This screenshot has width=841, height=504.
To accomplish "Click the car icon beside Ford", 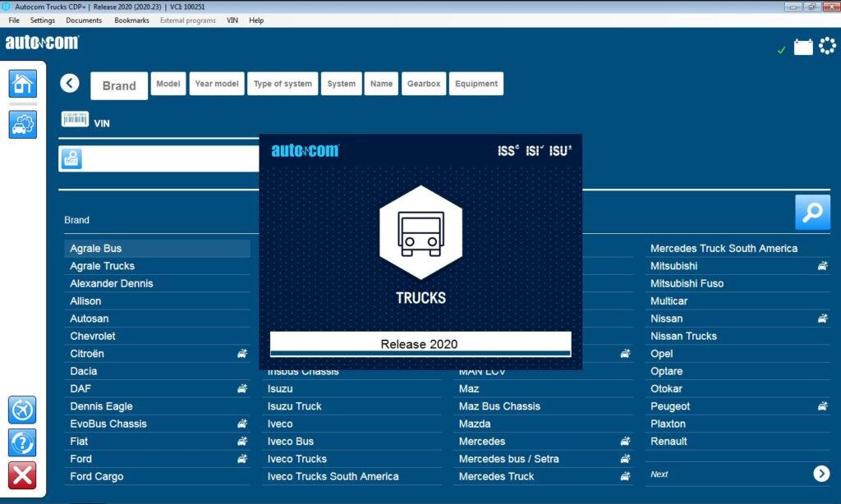I will 242,458.
